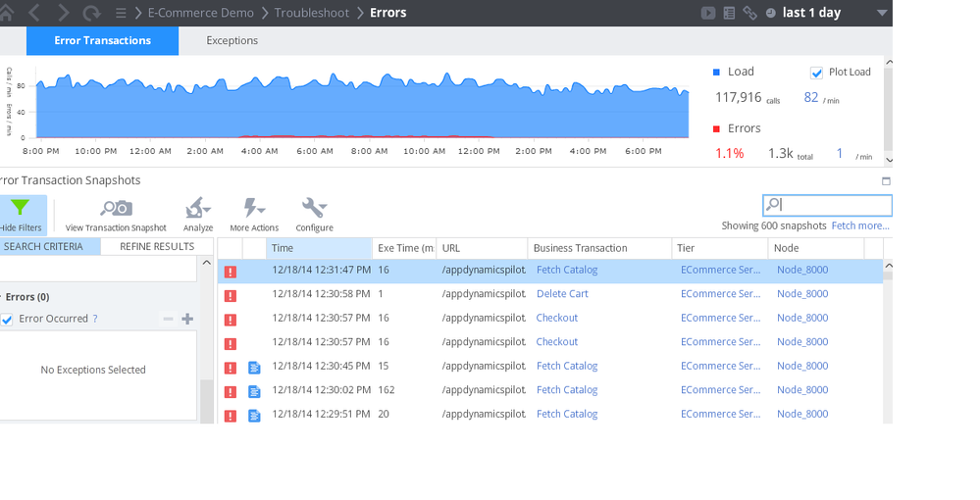Refresh the page with the reload icon
Screen dimensions: 980x500
[92, 13]
